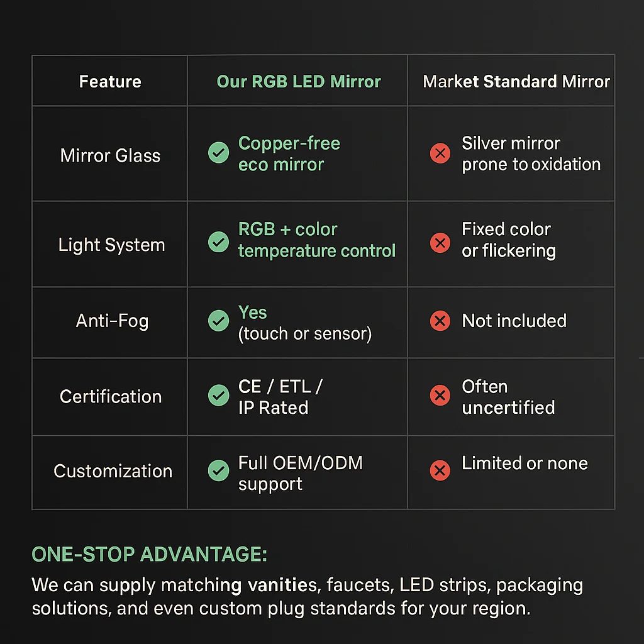The image size is (644, 644).
Task: Click red X next to Fixed color or flickering
Action: (440, 243)
